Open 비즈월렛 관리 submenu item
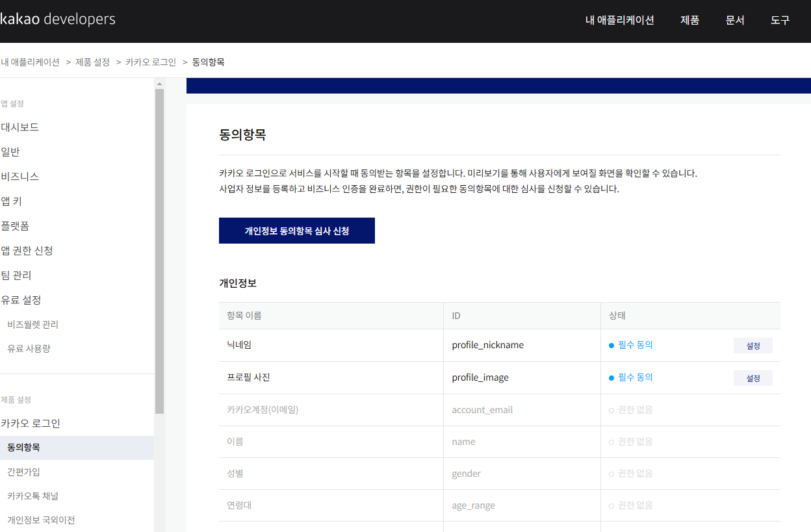Screen dimensions: 811x532 [32, 324]
